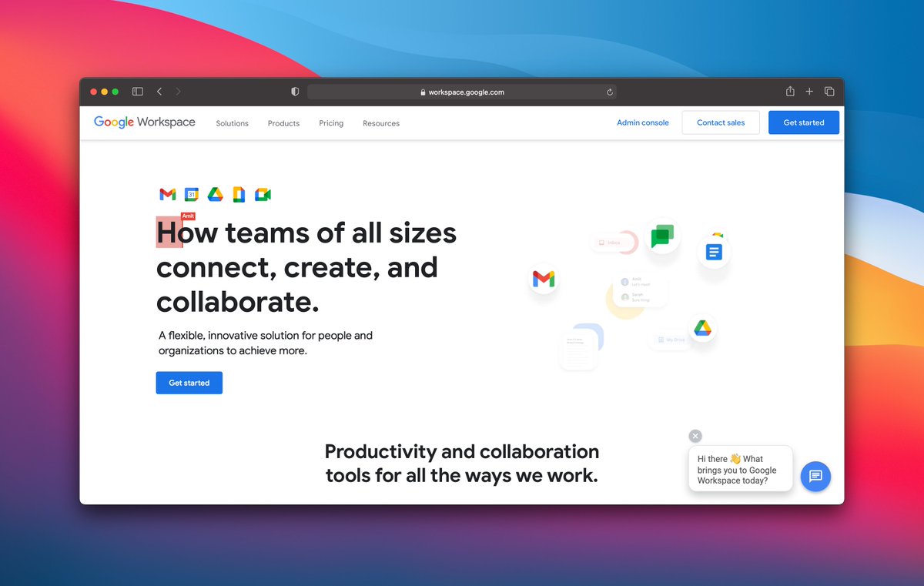924x586 pixels.
Task: Click the privacy shield icon in the toolbar
Action: [295, 92]
